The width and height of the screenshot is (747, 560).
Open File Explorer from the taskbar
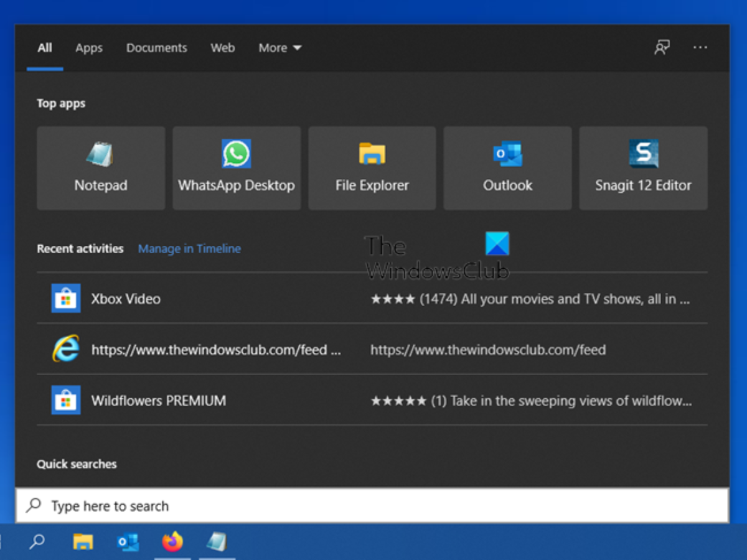(x=83, y=542)
